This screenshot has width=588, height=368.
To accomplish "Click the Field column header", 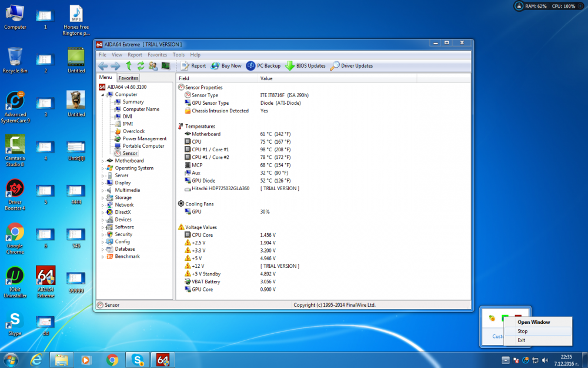I will (217, 78).
